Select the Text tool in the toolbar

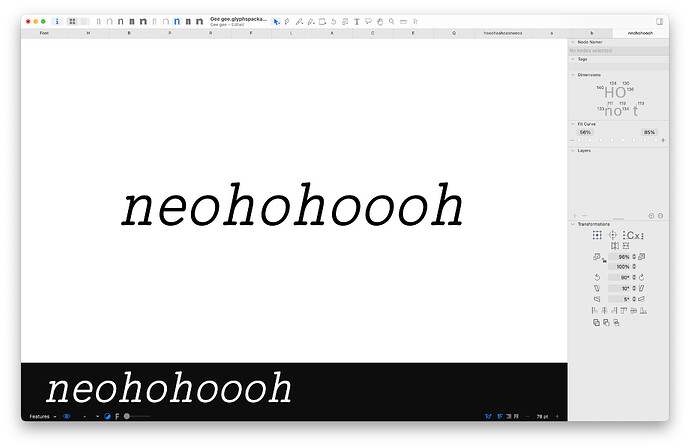tap(357, 22)
